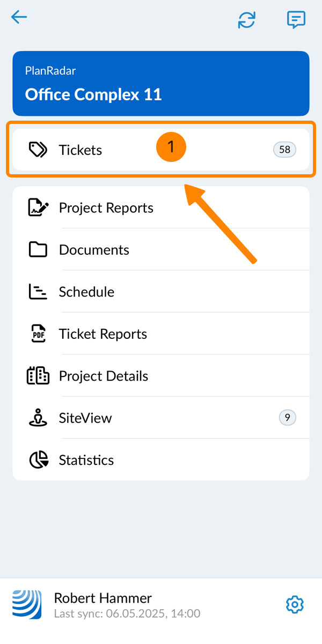
Task: Tap the back arrow icon
Action: [19, 18]
